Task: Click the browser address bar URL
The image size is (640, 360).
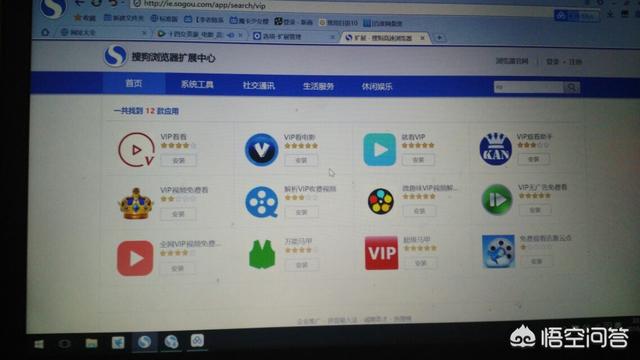Action: (204, 5)
